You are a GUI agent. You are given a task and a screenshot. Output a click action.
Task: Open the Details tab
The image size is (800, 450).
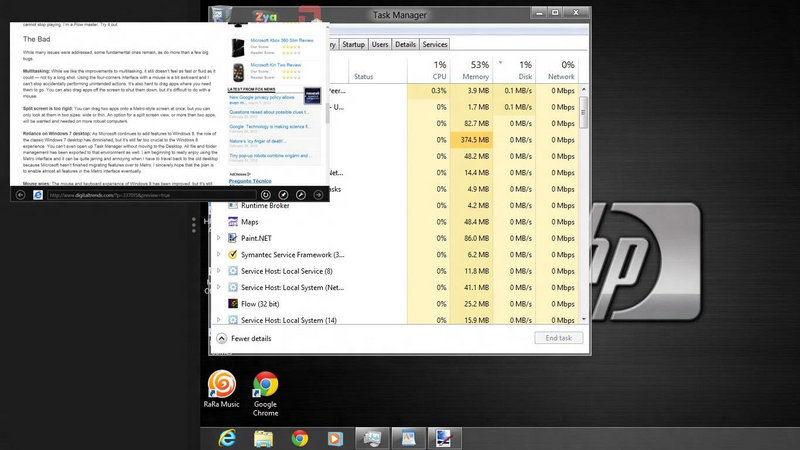405,45
